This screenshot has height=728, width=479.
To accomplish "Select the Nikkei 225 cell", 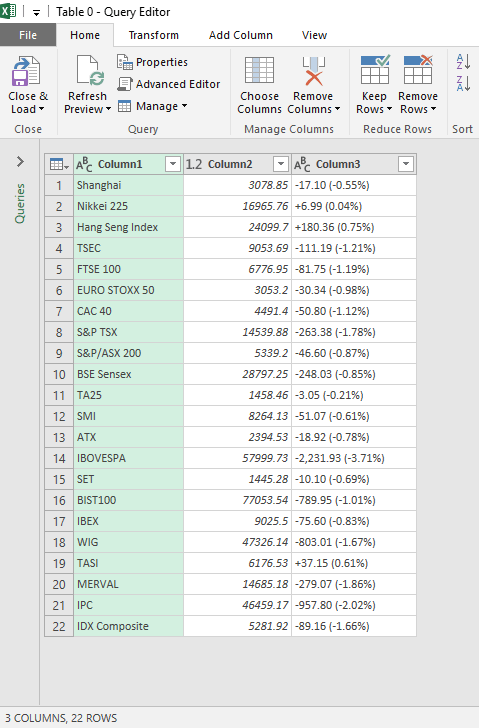I will point(128,206).
